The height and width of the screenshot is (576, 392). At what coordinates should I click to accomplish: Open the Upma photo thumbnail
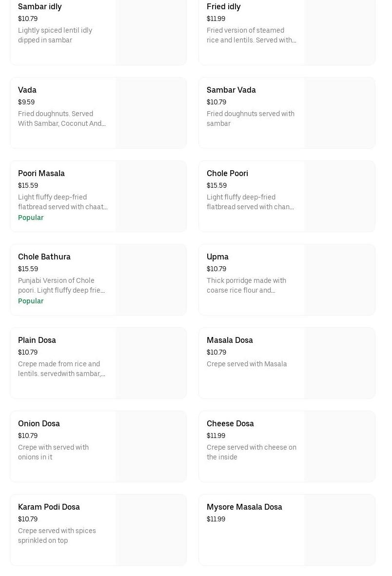pyautogui.click(x=340, y=280)
